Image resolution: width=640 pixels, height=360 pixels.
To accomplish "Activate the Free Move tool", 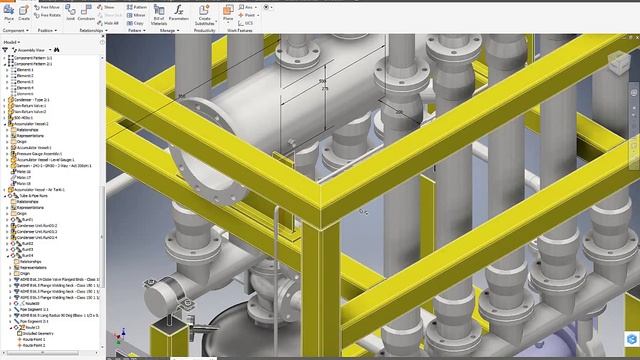I will click(x=47, y=7).
